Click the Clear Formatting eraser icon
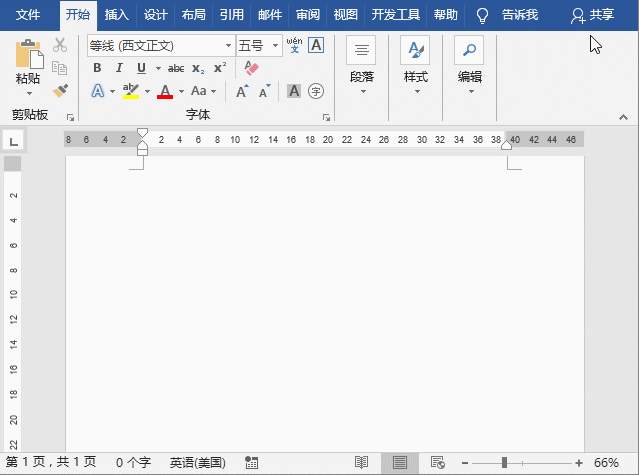The height and width of the screenshot is (475, 639). [x=251, y=68]
